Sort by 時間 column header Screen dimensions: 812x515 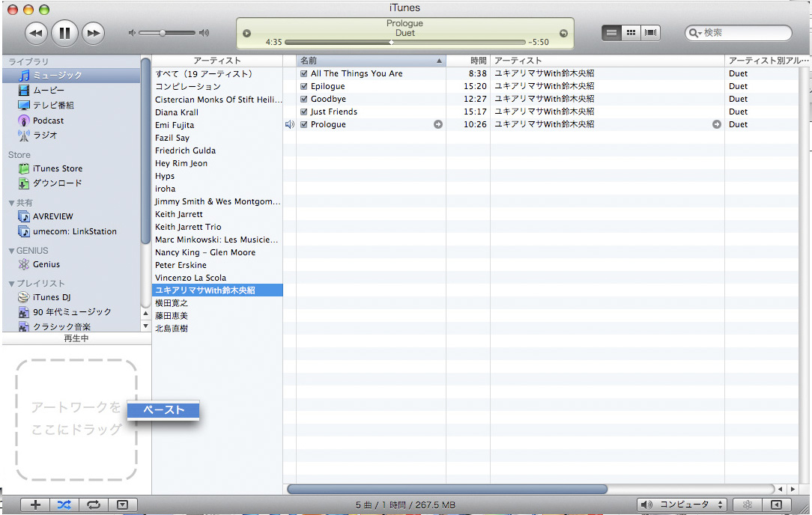click(468, 61)
